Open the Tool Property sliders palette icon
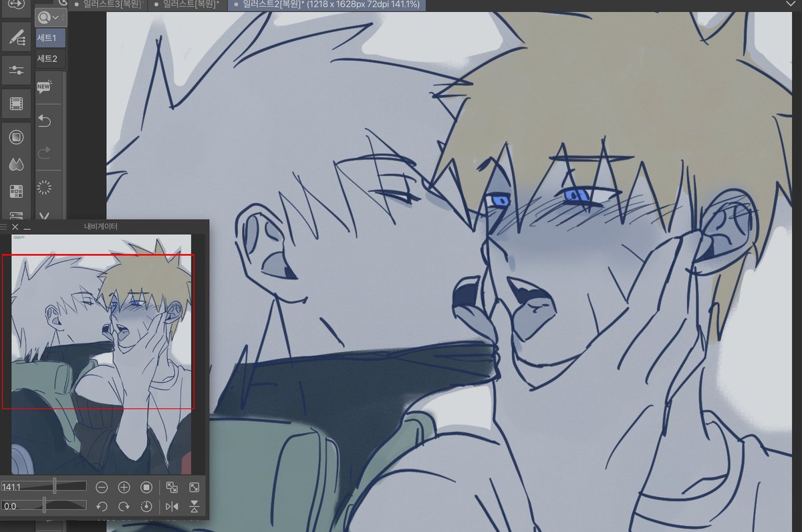This screenshot has height=532, width=802. pyautogui.click(x=16, y=70)
